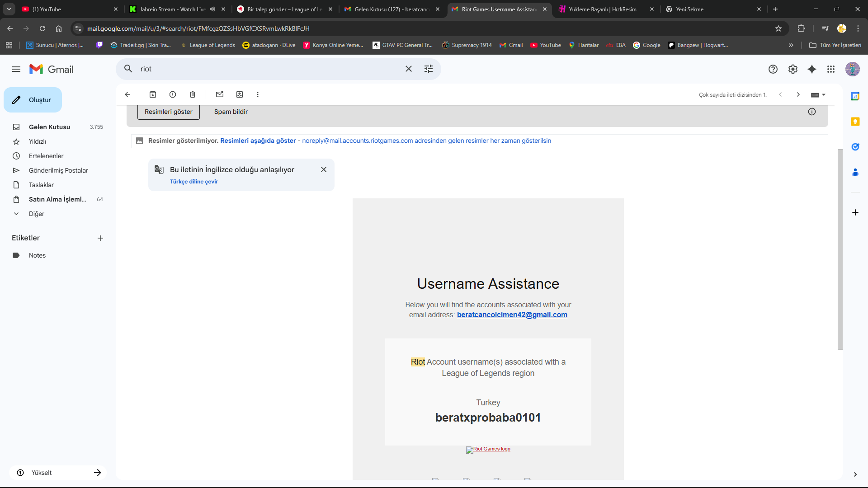Open info icon in image banner
Viewport: 868px width, 488px height.
click(812, 112)
